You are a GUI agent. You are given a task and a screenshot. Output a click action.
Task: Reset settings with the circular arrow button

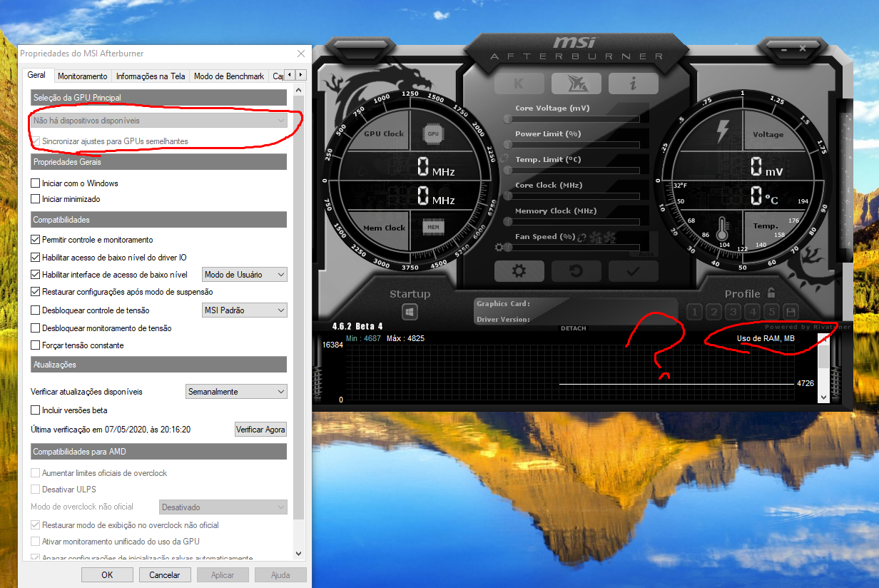[x=576, y=271]
